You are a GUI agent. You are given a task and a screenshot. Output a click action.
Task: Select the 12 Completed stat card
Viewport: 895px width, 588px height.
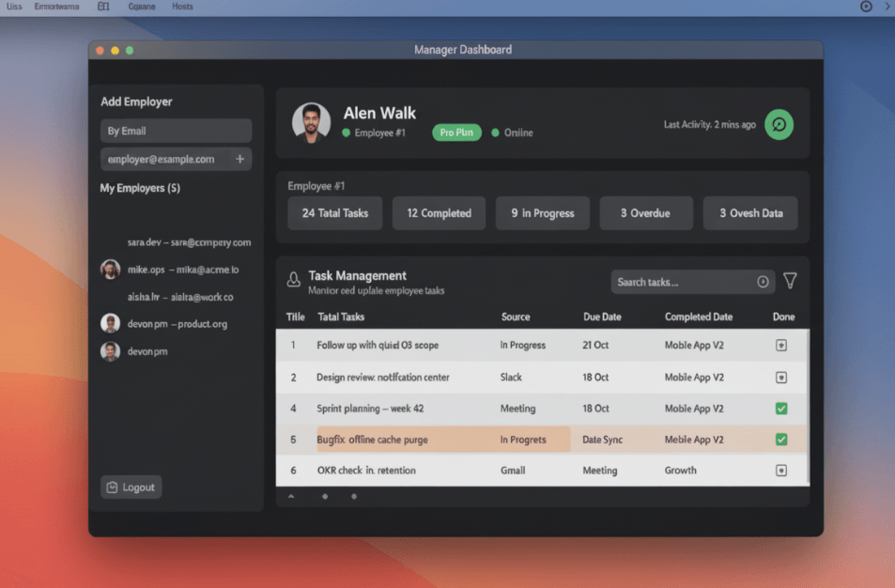click(438, 213)
